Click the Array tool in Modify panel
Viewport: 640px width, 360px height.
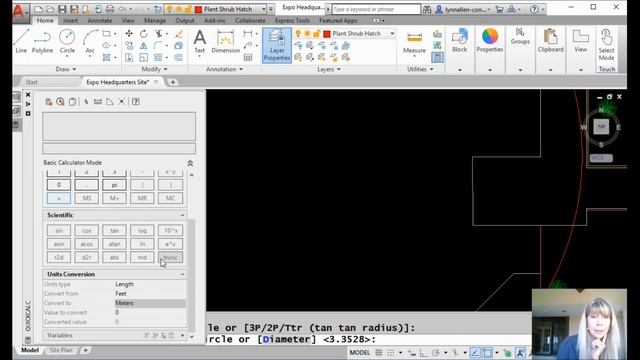tap(158, 58)
